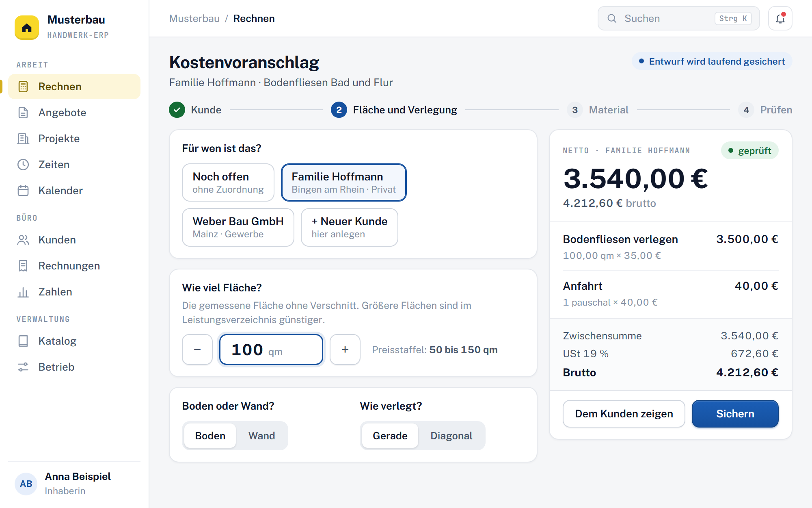Open Projekte in the sidebar

(x=74, y=139)
